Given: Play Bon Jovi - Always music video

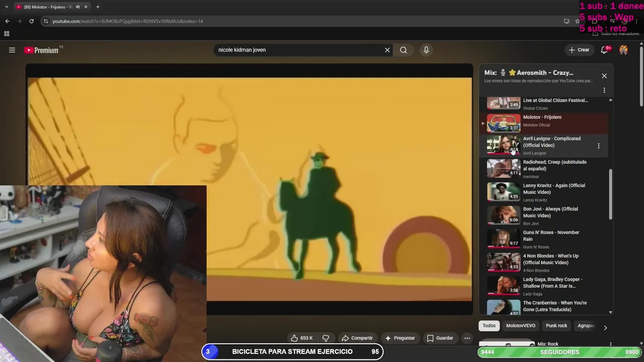Looking at the screenshot, I should (x=543, y=216).
